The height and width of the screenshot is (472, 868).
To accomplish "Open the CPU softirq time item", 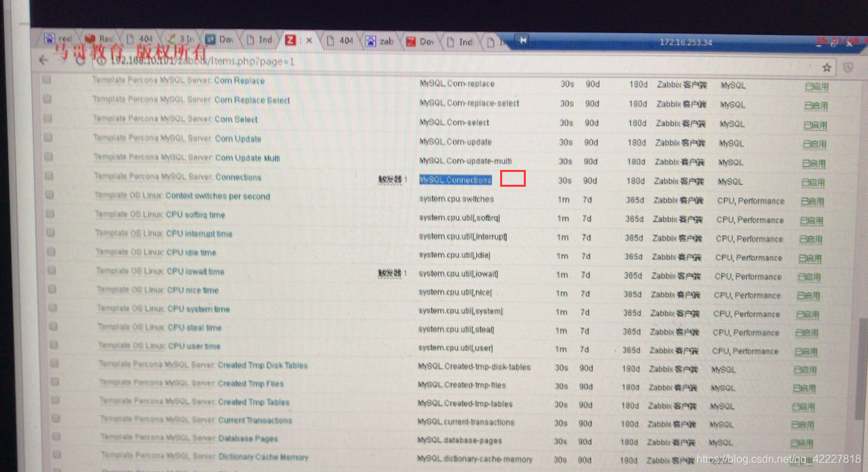I will pos(196,215).
